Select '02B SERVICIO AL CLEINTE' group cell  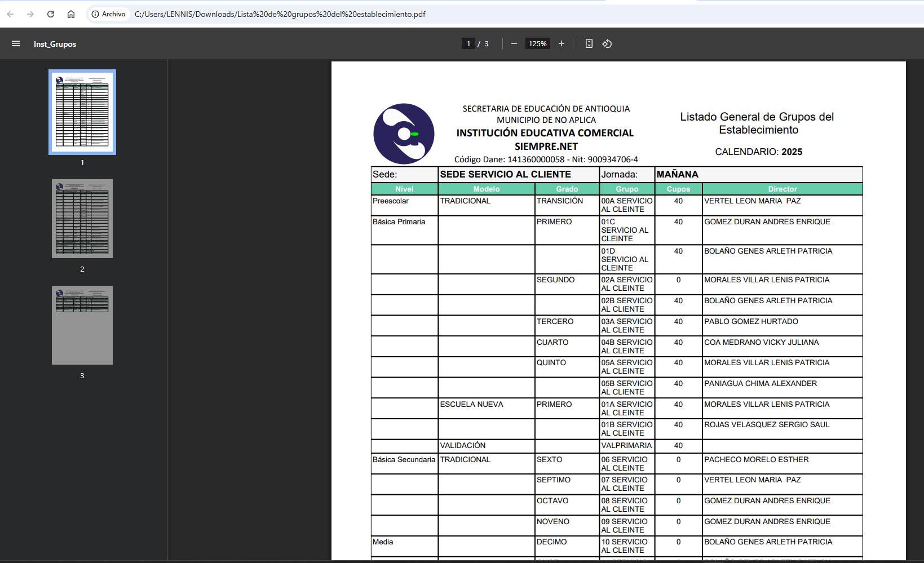click(627, 305)
